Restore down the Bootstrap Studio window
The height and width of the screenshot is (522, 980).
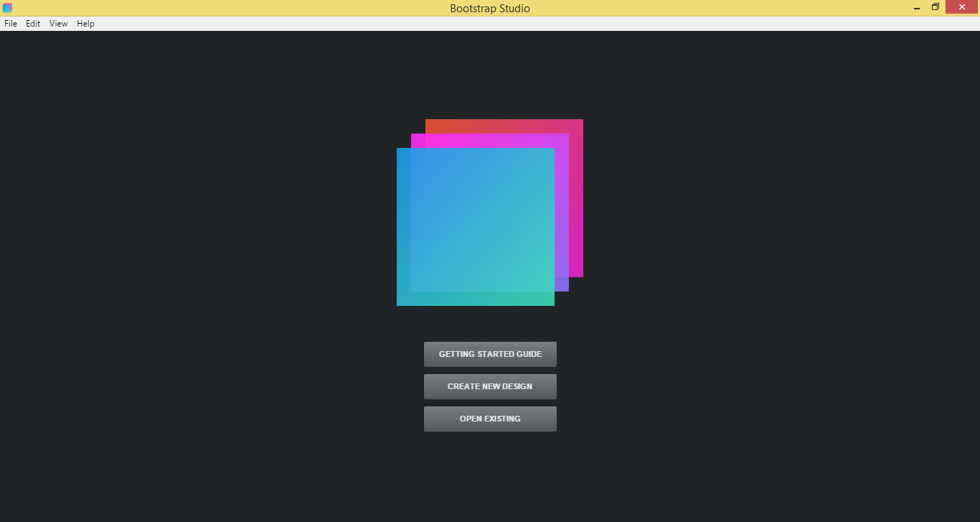tap(936, 7)
